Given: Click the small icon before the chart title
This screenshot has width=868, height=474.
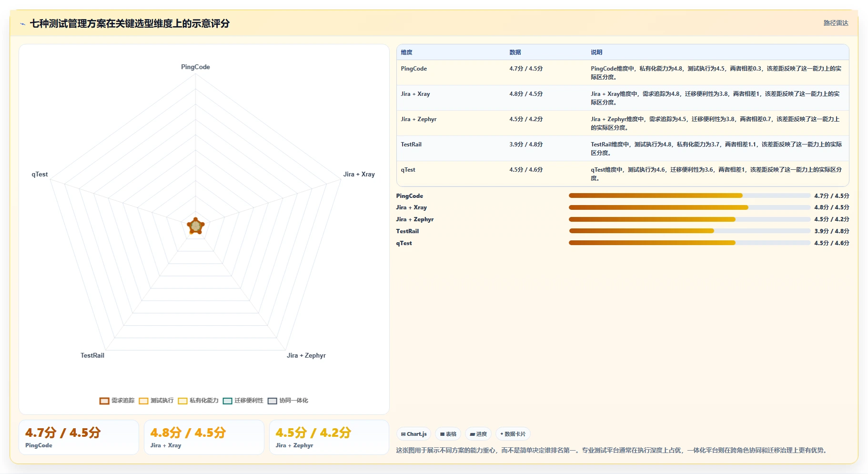Looking at the screenshot, I should pos(22,24).
